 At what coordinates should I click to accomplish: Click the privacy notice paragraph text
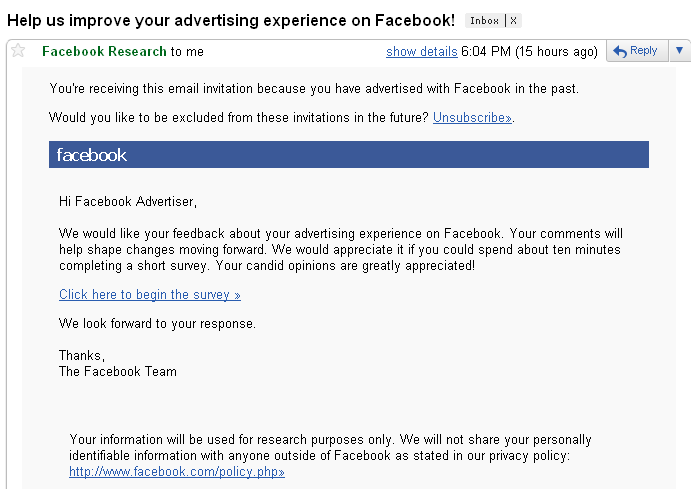coord(331,448)
